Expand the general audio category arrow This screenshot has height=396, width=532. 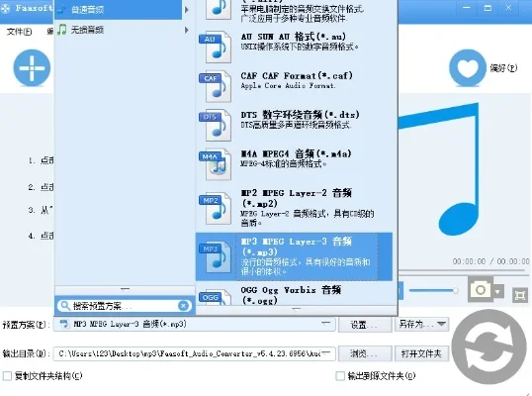tap(186, 10)
